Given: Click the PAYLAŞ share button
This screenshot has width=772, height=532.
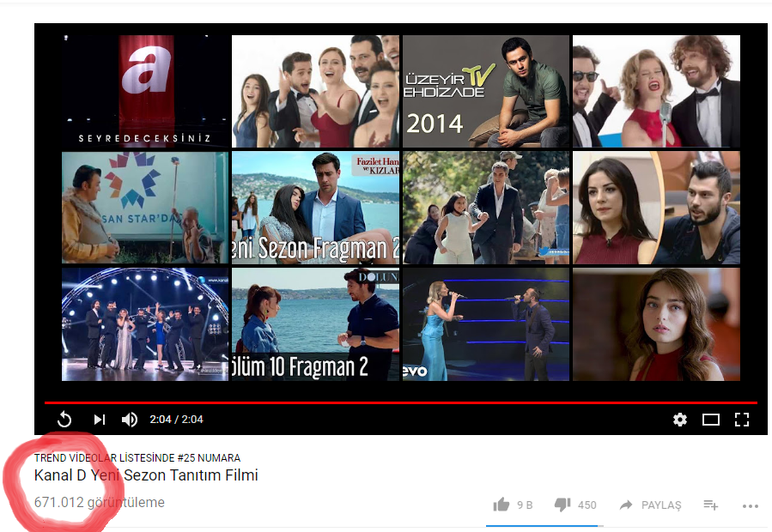Looking at the screenshot, I should tap(650, 505).
